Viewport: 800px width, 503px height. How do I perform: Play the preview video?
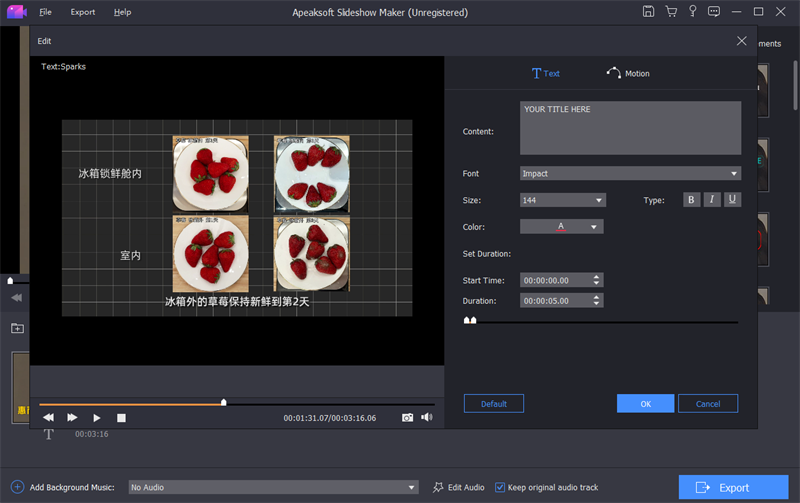[96, 418]
